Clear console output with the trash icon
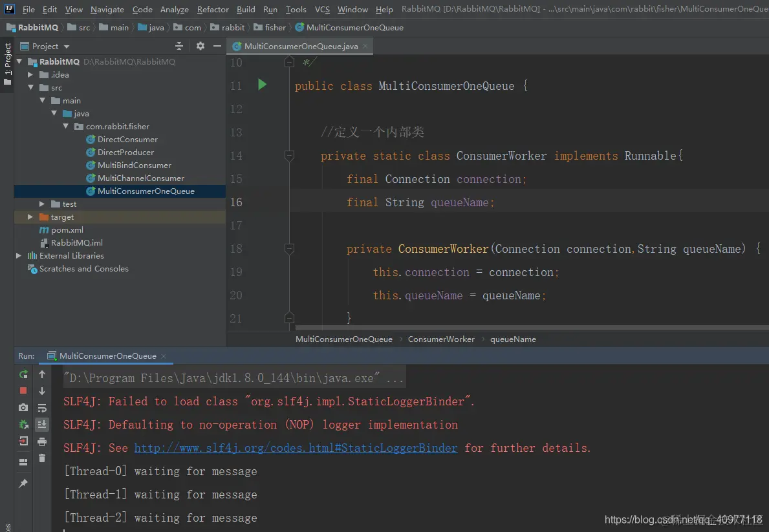Image resolution: width=769 pixels, height=532 pixels. (42, 458)
